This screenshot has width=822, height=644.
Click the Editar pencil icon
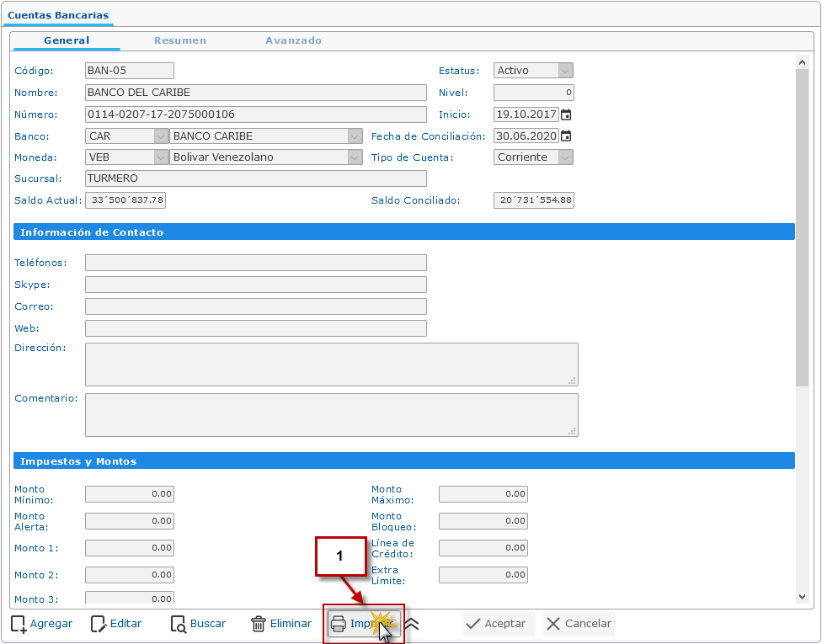(99, 624)
